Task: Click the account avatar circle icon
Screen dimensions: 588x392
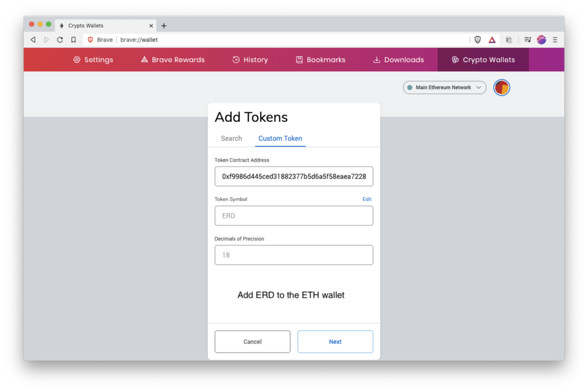Action: [502, 87]
